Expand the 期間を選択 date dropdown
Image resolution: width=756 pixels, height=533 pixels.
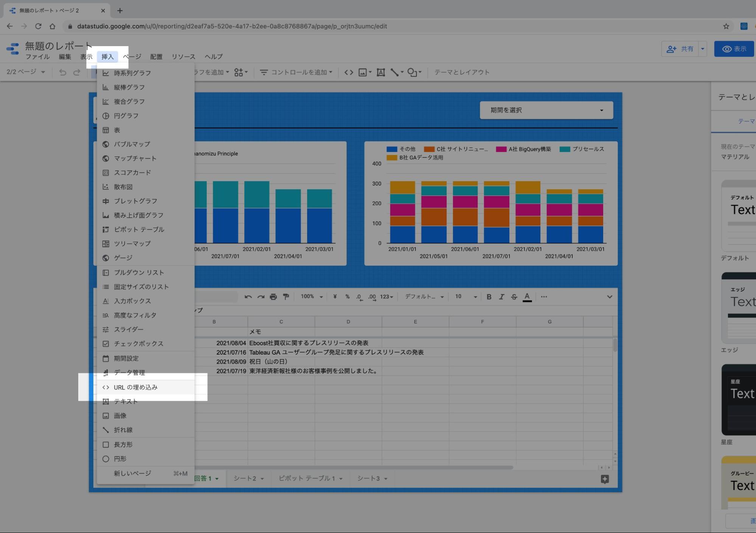546,110
